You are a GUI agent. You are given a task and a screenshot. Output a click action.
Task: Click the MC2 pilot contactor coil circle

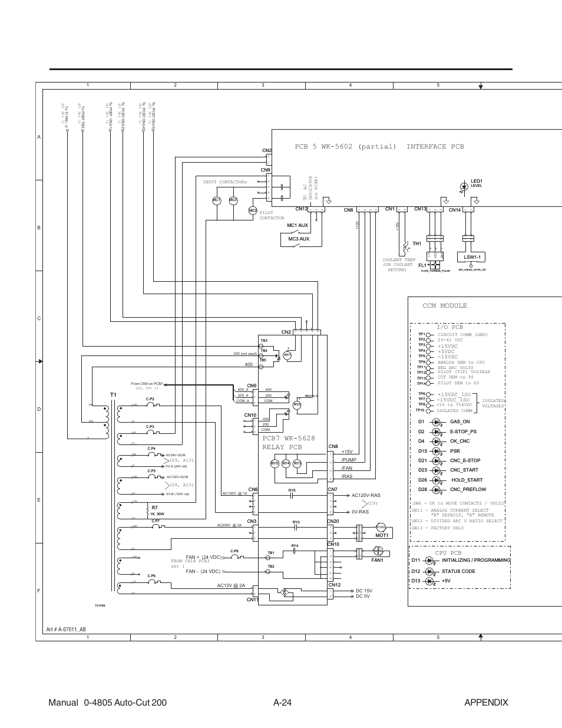point(253,210)
